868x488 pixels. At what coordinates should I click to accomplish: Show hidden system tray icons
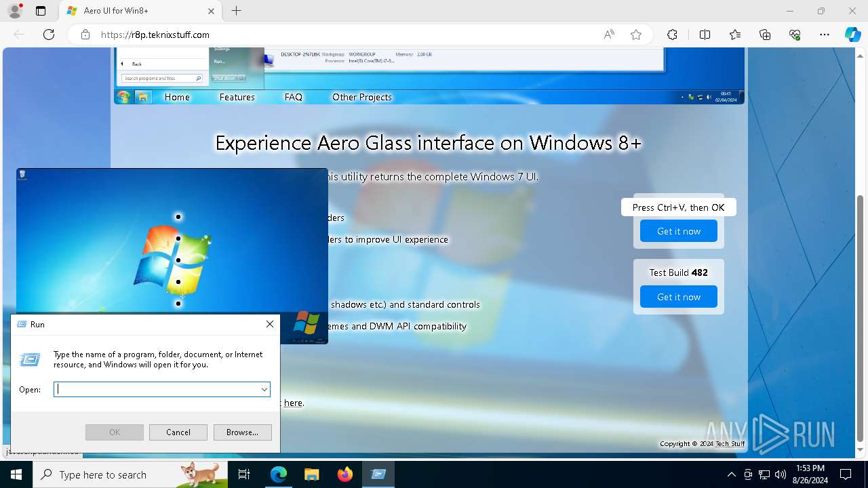click(x=731, y=474)
